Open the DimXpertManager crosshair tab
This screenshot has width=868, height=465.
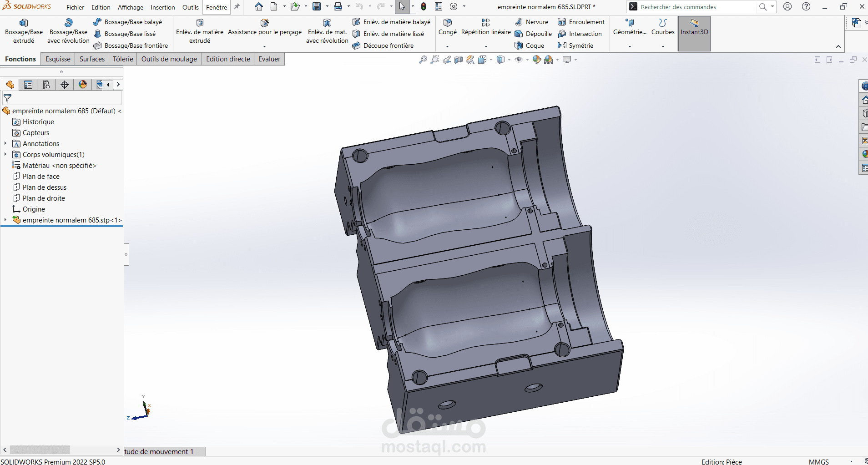[x=65, y=85]
